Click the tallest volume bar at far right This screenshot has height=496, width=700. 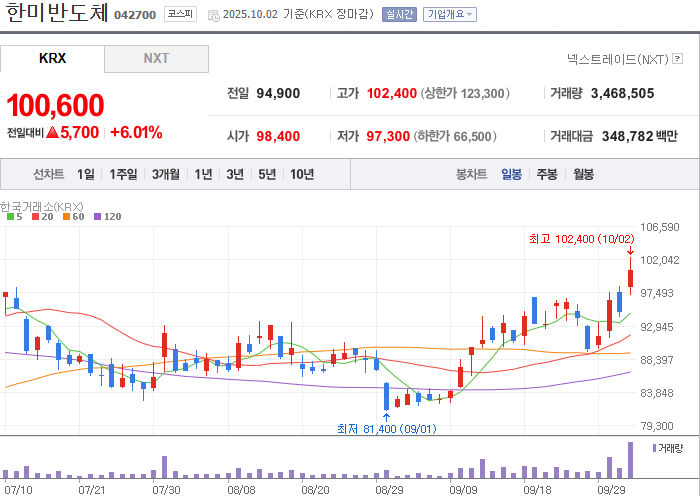(x=630, y=460)
